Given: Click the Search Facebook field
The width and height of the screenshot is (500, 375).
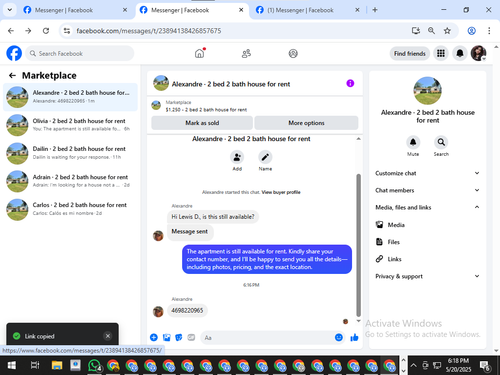Looking at the screenshot, I should pyautogui.click(x=80, y=53).
